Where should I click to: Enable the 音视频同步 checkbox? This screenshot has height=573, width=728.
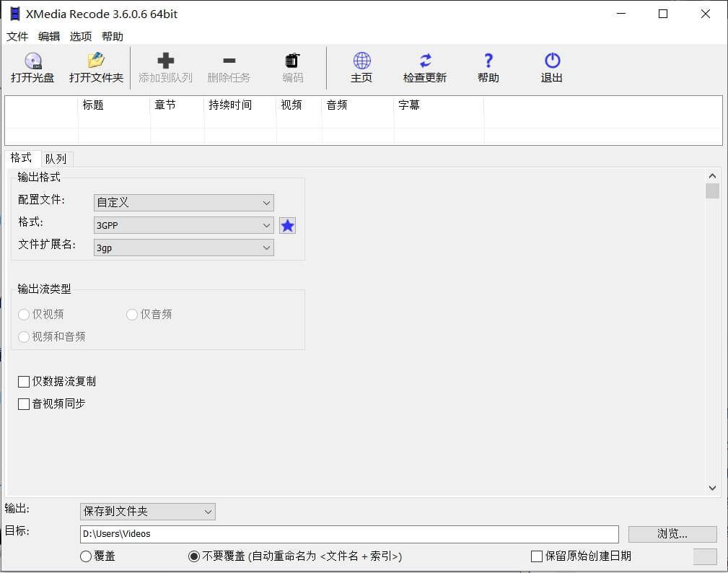[24, 404]
